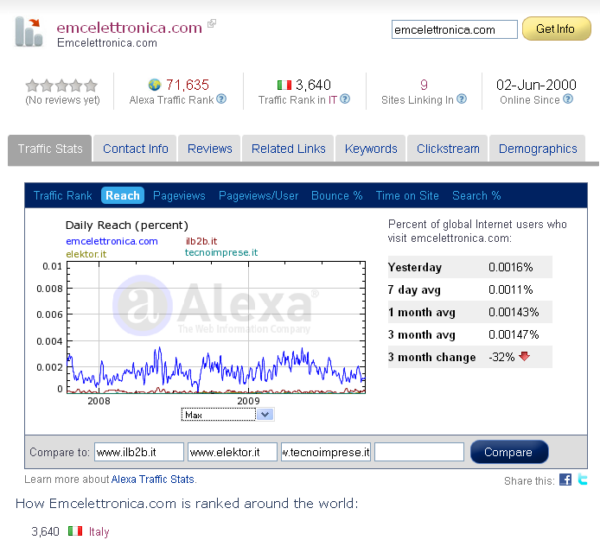The width and height of the screenshot is (600, 540).
Task: Click the Italian flag beside 3,640 rank
Action: coord(284,85)
